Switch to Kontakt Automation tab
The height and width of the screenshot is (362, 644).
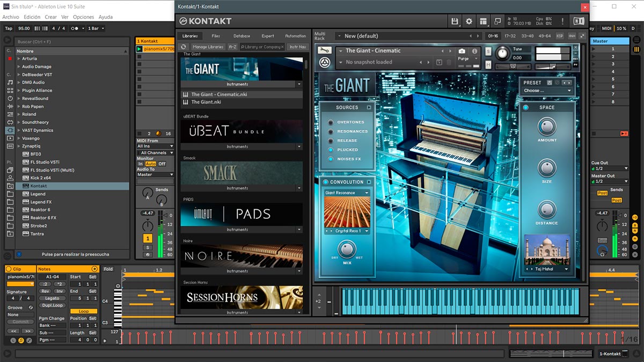[x=295, y=36]
